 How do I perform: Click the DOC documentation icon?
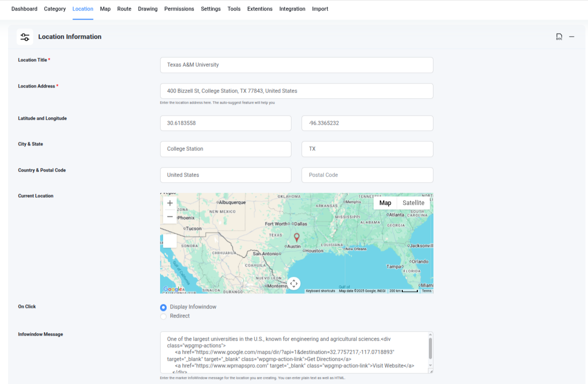click(559, 36)
